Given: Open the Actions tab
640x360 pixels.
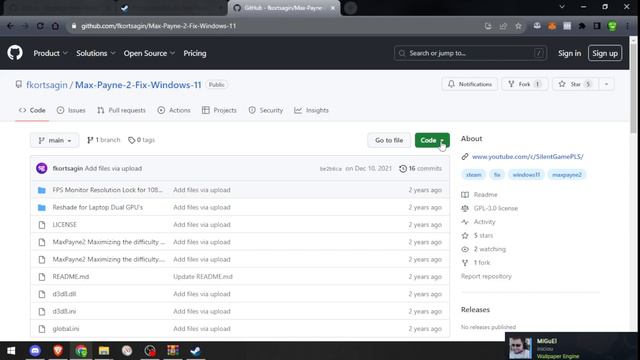Looking at the screenshot, I should pos(174,110).
